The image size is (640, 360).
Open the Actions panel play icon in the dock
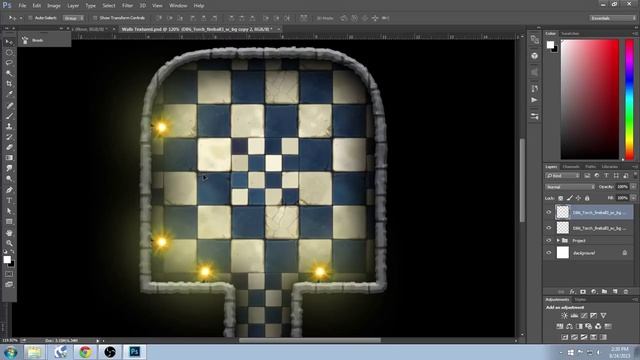pos(534,100)
